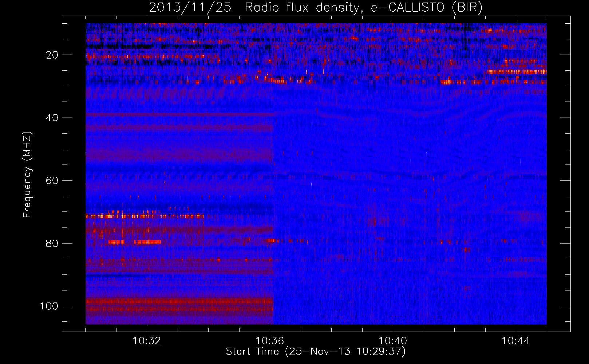The width and height of the screenshot is (589, 364).
Task: Click the 40 frequency tick label
Action: click(52, 118)
